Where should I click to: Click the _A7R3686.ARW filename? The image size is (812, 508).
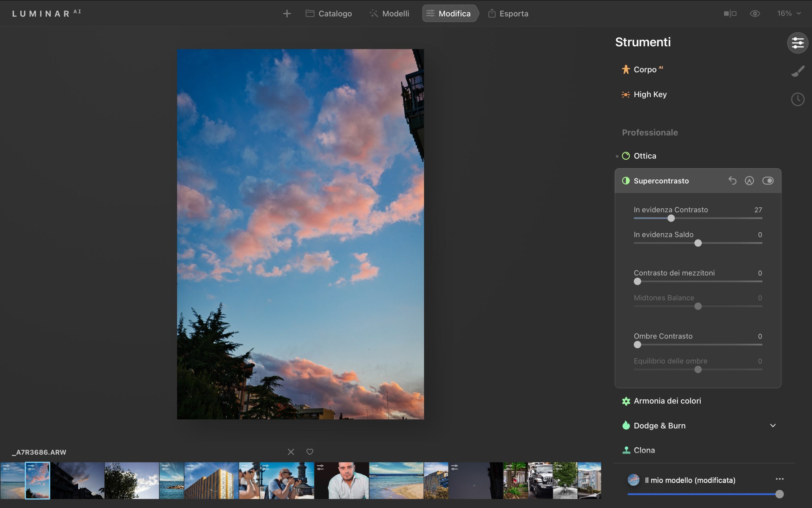pos(39,452)
